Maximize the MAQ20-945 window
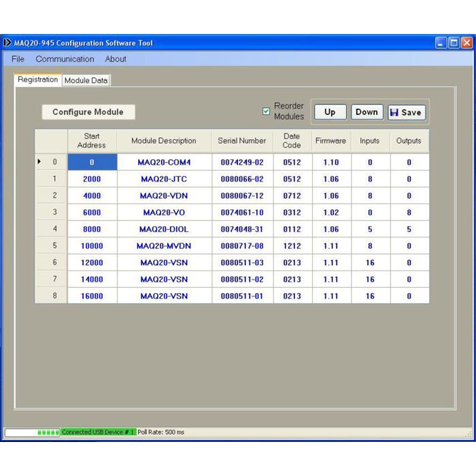This screenshot has height=476, width=476. click(454, 43)
